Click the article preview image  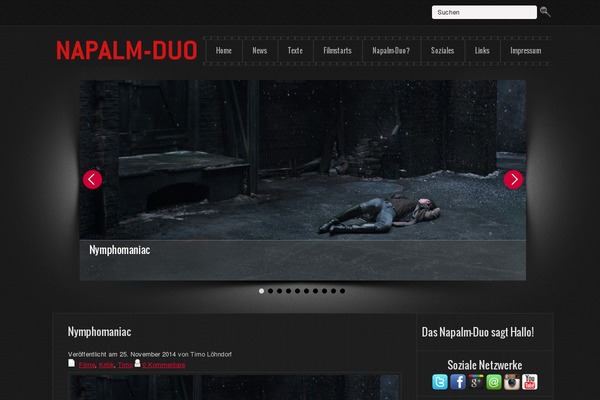click(x=234, y=387)
